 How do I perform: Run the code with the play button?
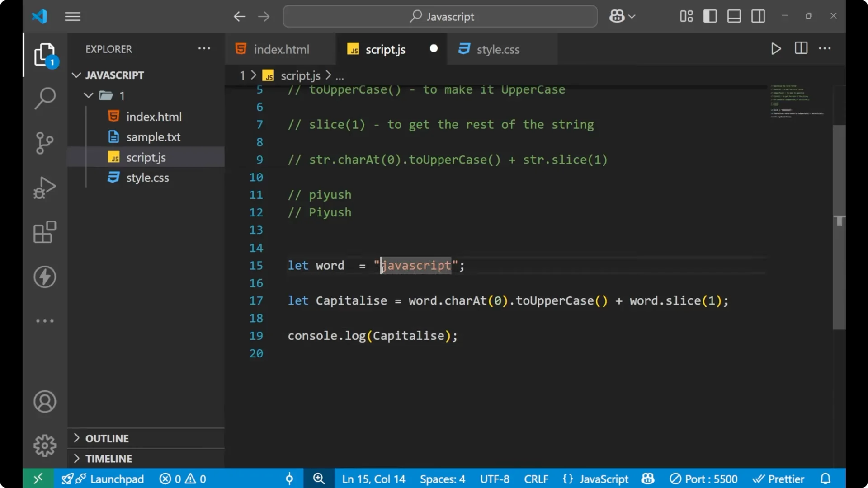coord(776,49)
